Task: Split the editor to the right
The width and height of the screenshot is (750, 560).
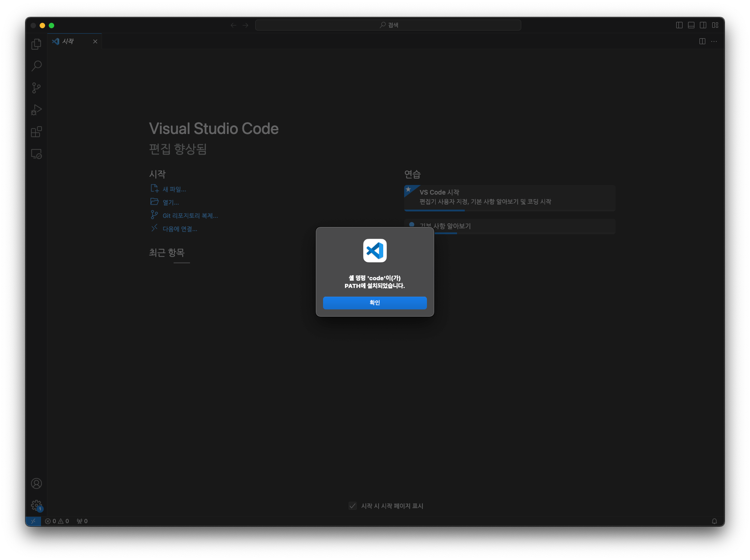Action: 703,41
